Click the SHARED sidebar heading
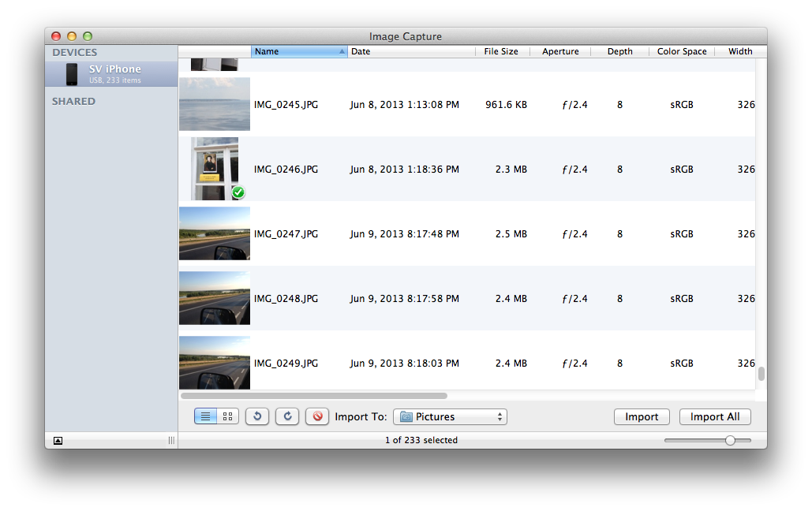This screenshot has width=812, height=511. pyautogui.click(x=73, y=102)
